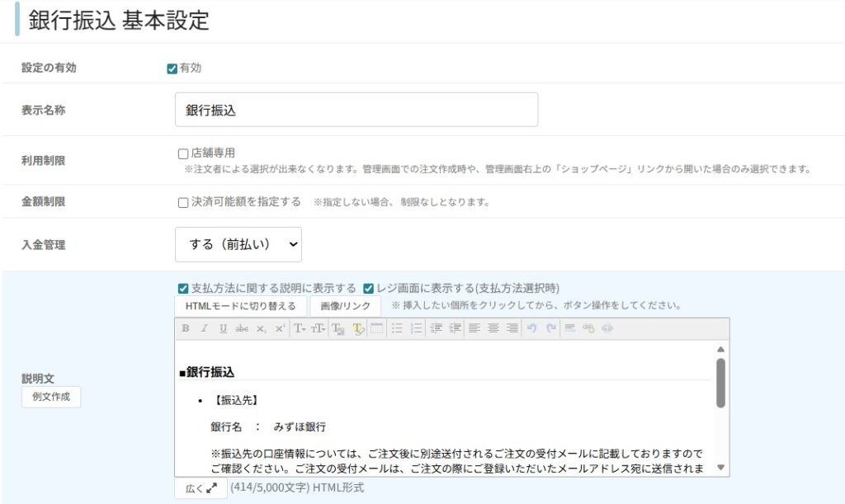845x504 pixels.
Task: Toggle bold formatting in the editor toolbar
Action: 186,328
